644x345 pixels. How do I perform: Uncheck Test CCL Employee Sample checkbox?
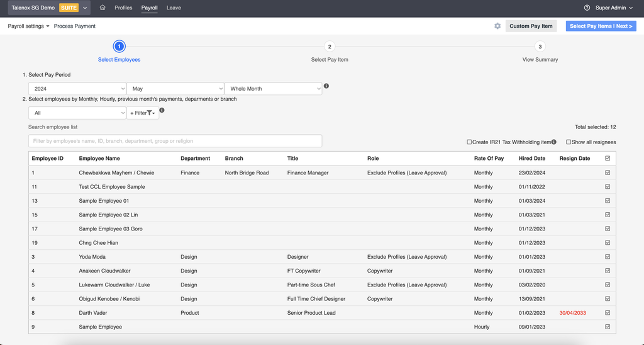tap(608, 187)
